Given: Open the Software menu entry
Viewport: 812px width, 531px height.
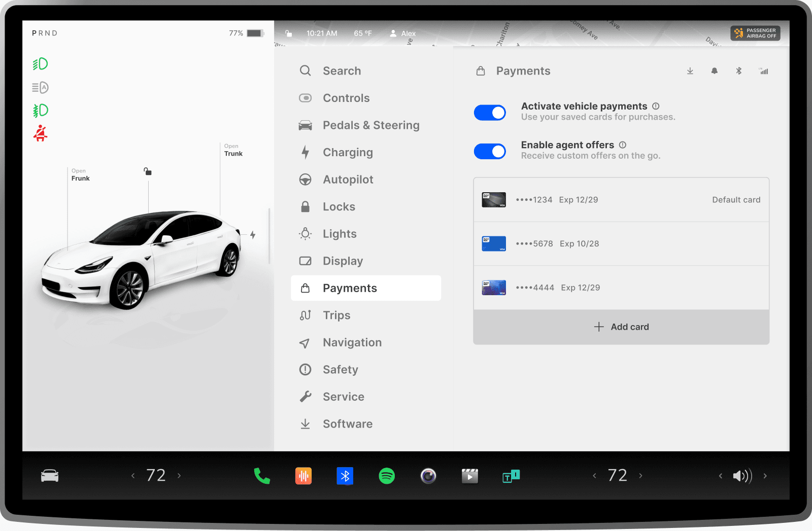Looking at the screenshot, I should (366, 424).
